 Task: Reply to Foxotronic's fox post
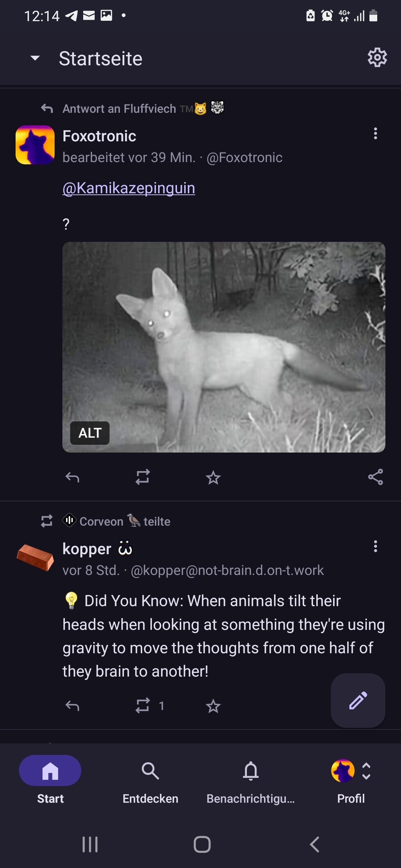click(73, 477)
